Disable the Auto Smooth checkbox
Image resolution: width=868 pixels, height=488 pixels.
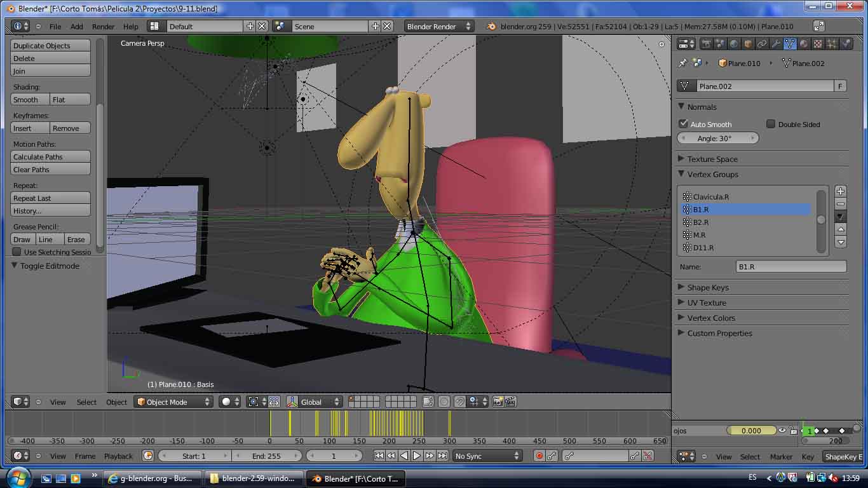click(x=684, y=124)
